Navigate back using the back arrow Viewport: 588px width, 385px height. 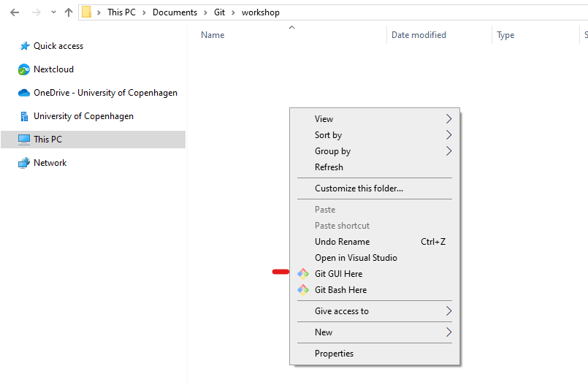pos(15,12)
